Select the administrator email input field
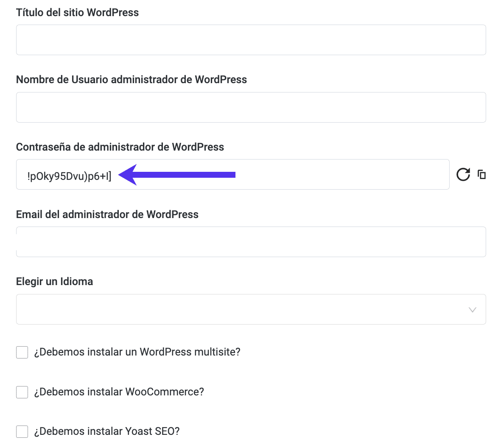498x448 pixels. tap(251, 242)
